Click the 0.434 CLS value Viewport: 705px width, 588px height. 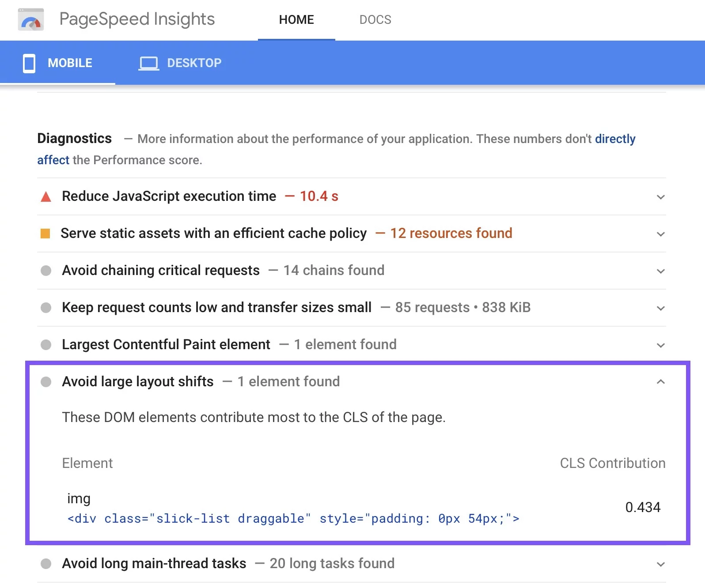[x=643, y=507]
